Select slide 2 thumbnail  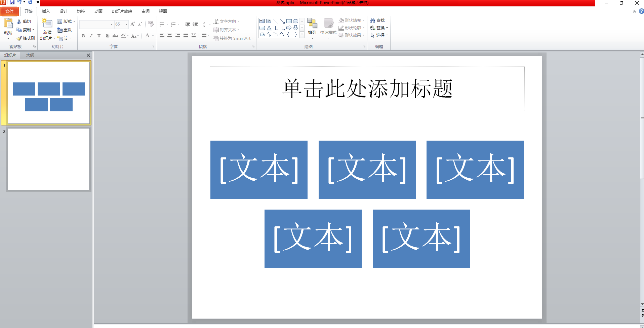49,159
